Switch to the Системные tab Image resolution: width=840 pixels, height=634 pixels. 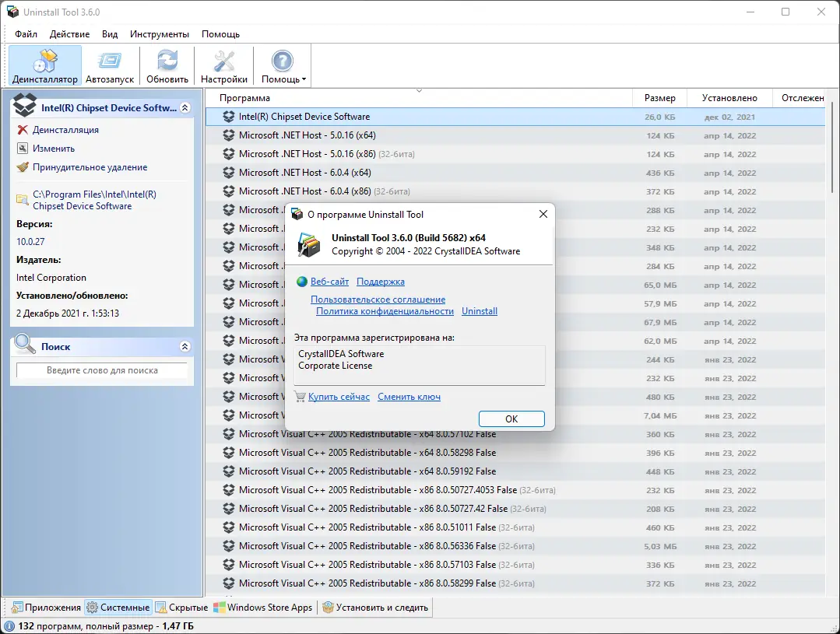[x=118, y=608]
